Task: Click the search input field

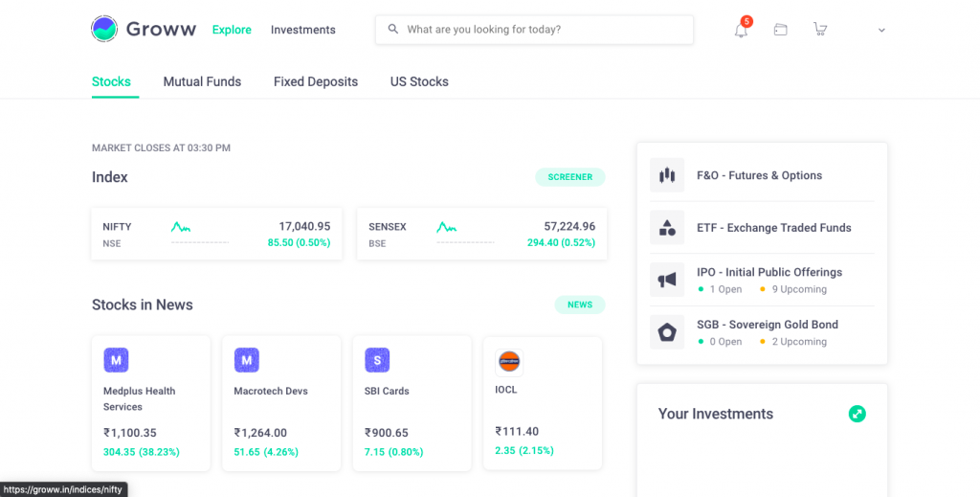Action: point(536,30)
